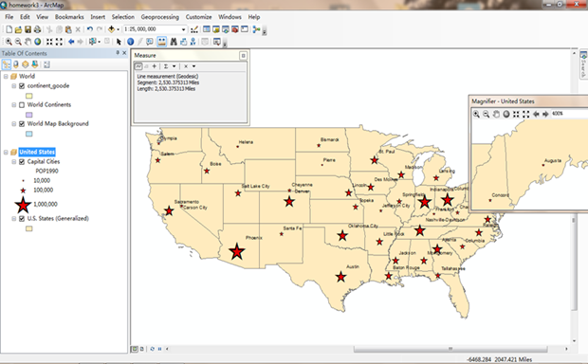Activate the Identify tool
588x364 pixels.
[x=131, y=42]
